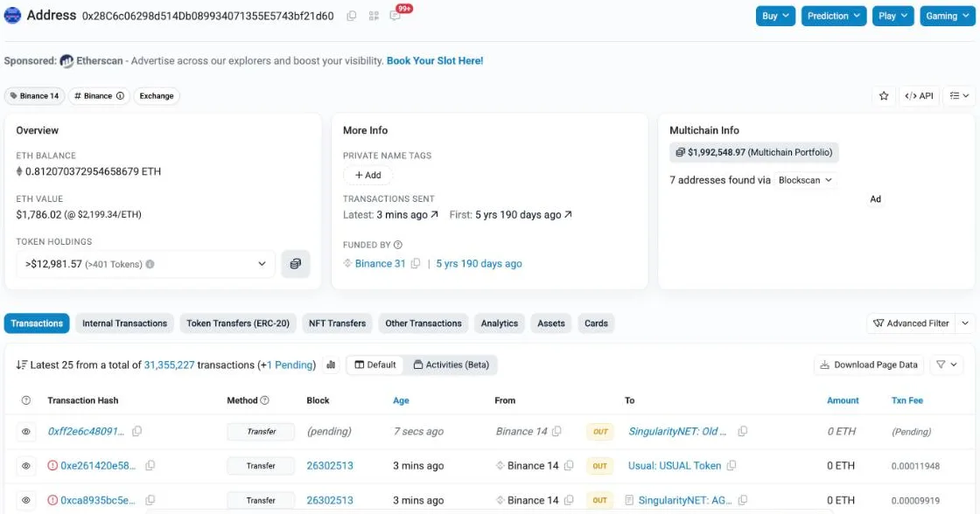980x514 pixels.
Task: Add address to watchlist with star icon
Action: (884, 95)
